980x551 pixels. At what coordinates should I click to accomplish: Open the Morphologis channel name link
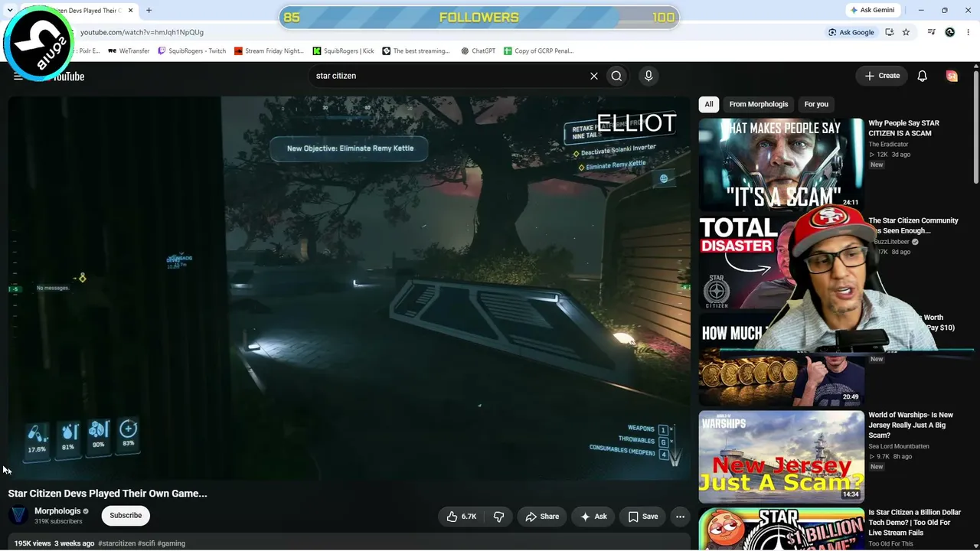57,511
